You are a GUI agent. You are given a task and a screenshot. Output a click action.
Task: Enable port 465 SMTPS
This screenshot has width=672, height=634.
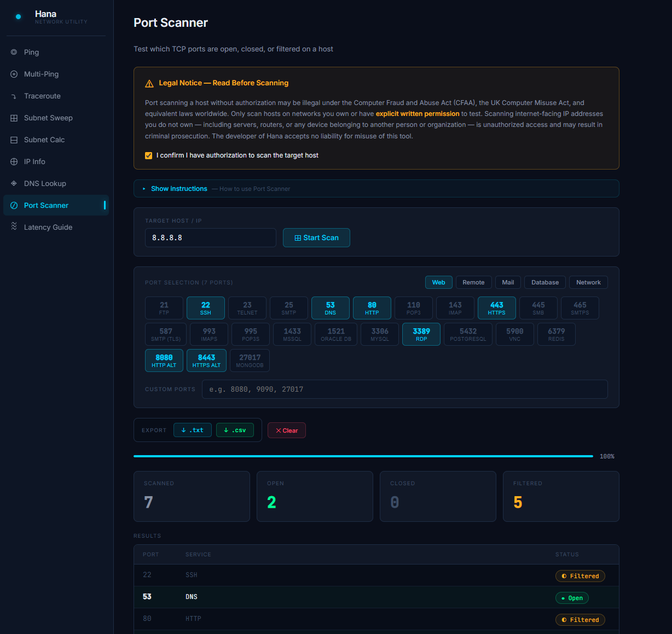tap(580, 308)
